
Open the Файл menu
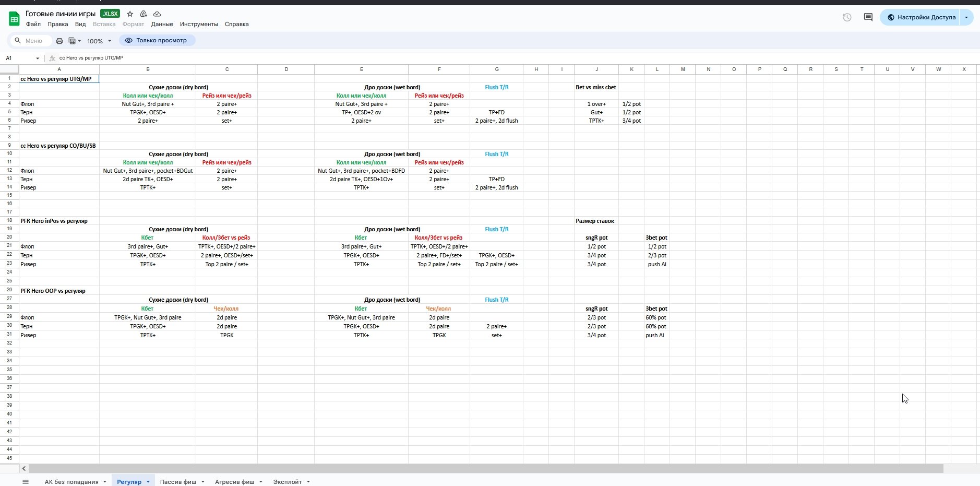click(x=33, y=24)
